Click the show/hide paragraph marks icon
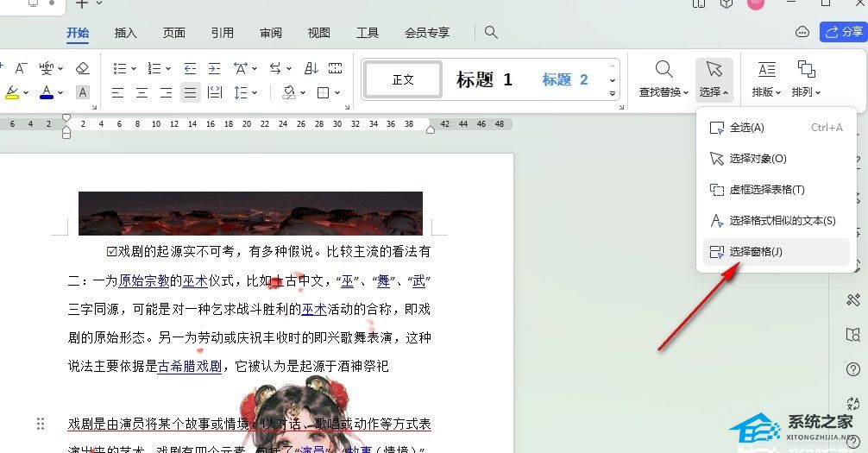This screenshot has height=453, width=868. [x=335, y=68]
